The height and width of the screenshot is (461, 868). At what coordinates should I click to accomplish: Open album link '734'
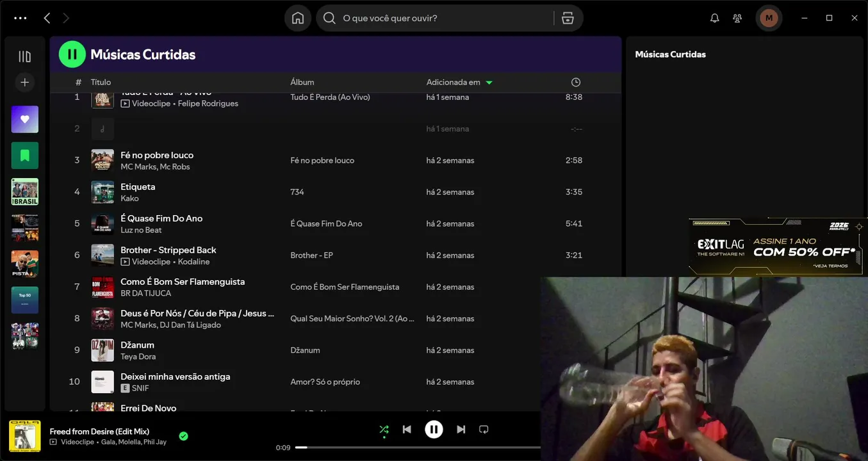point(297,192)
